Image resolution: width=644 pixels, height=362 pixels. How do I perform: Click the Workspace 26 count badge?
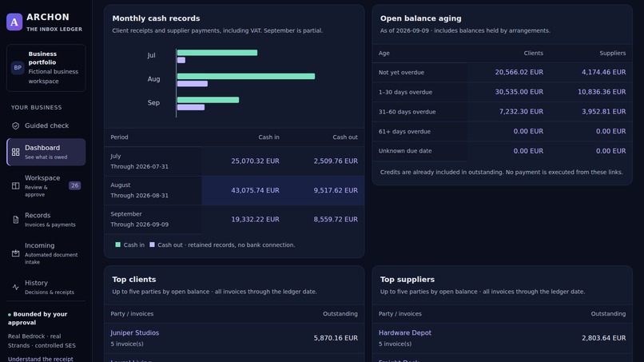click(75, 185)
